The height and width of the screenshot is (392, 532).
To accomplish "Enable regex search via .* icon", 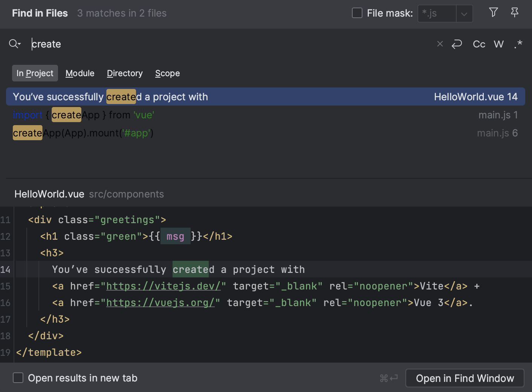I will coord(518,44).
